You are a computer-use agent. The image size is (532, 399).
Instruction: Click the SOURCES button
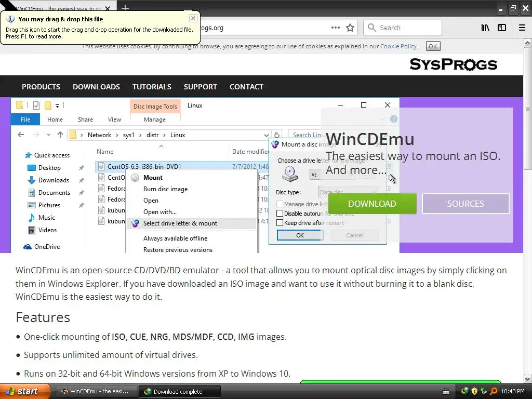[x=465, y=204]
